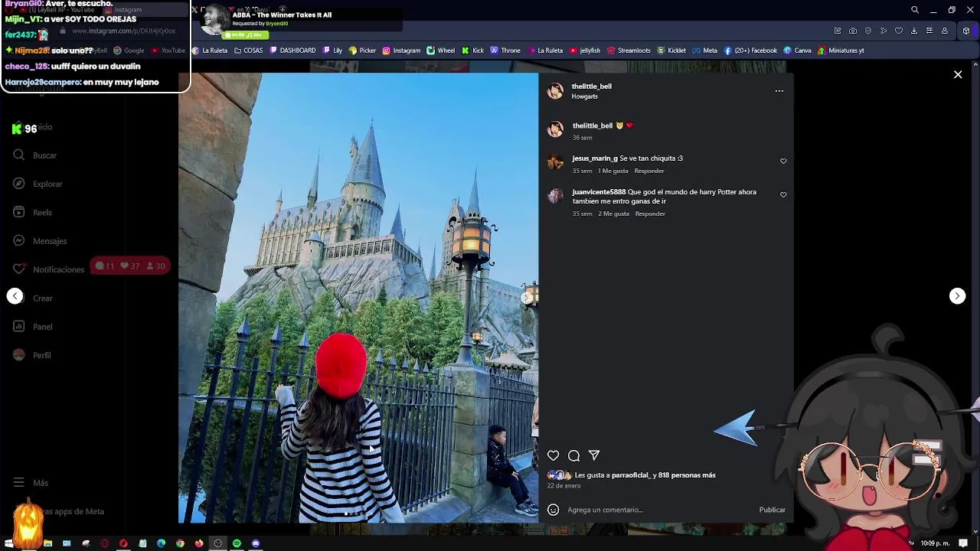Open Panel in Instagram sidebar

(x=33, y=327)
